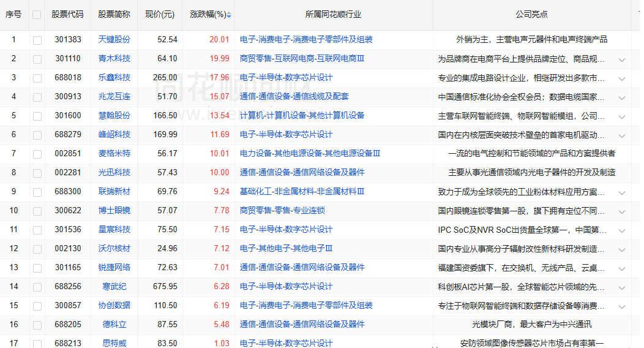Select the checkbox for 联瑞新材
The height and width of the screenshot is (348, 644).
click(37, 192)
